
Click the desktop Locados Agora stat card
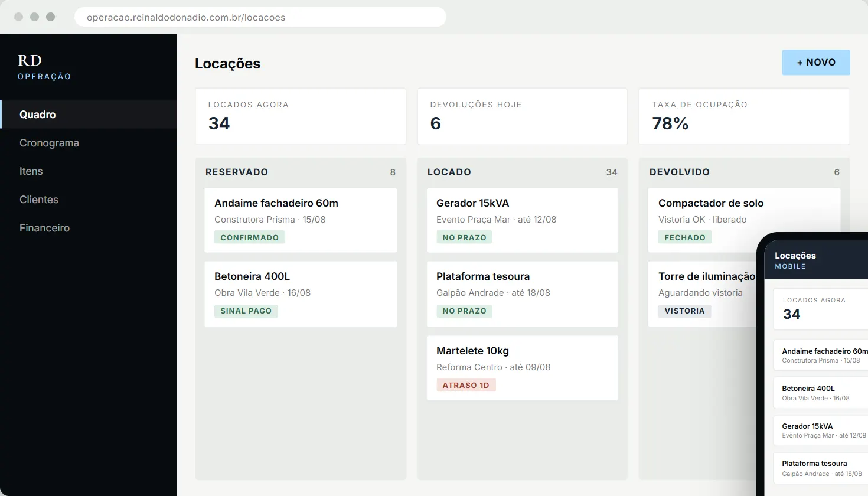coord(301,116)
